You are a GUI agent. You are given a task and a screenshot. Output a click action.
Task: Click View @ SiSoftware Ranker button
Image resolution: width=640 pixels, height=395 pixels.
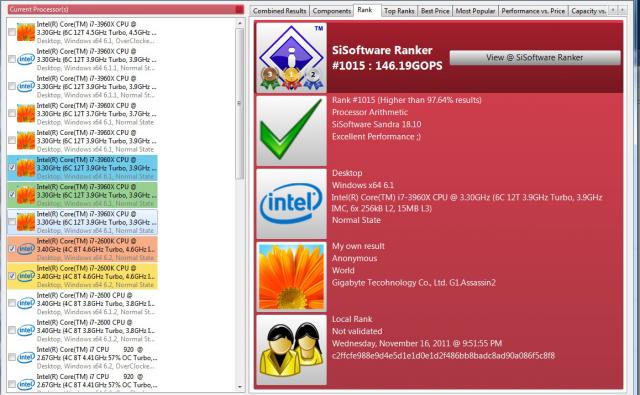[535, 58]
